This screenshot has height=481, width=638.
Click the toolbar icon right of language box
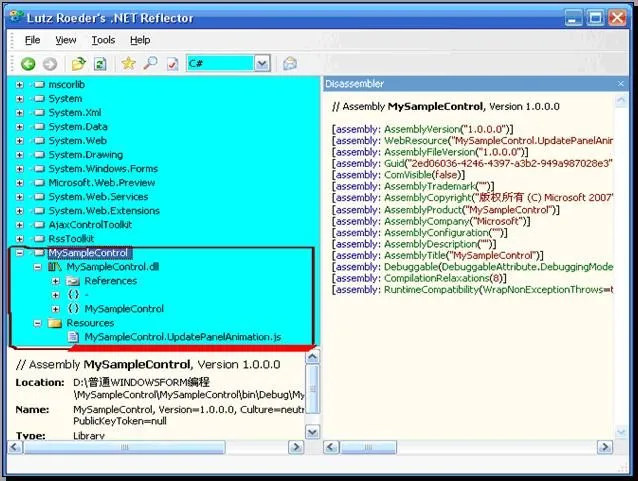pos(290,63)
